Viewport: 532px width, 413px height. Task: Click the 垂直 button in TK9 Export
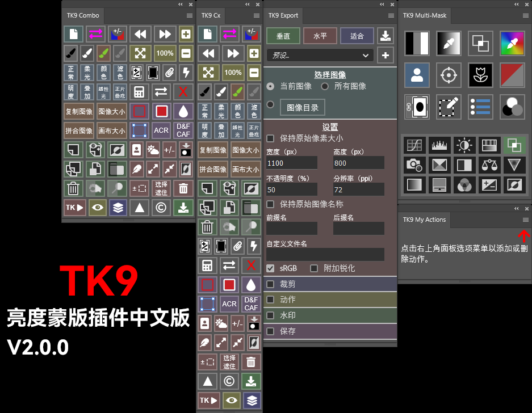pos(283,35)
